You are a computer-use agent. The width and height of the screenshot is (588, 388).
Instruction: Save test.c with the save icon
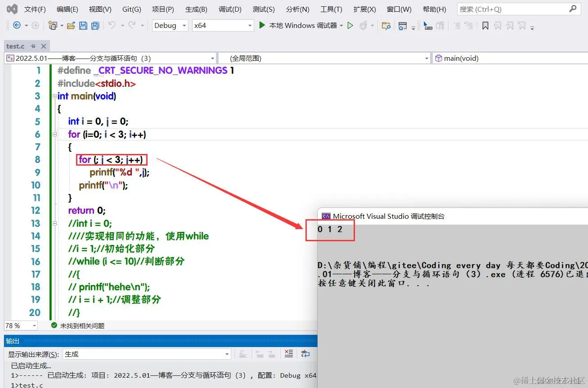click(83, 26)
